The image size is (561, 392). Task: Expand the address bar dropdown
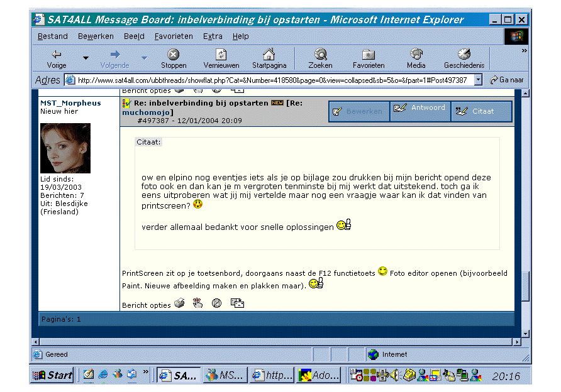pos(479,80)
